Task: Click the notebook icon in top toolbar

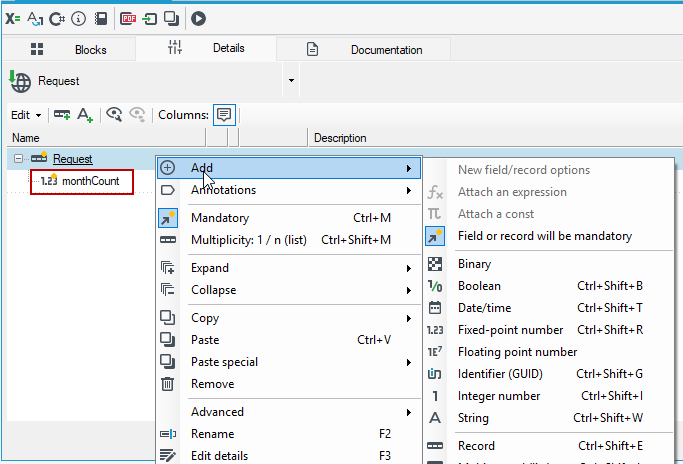Action: 101,19
